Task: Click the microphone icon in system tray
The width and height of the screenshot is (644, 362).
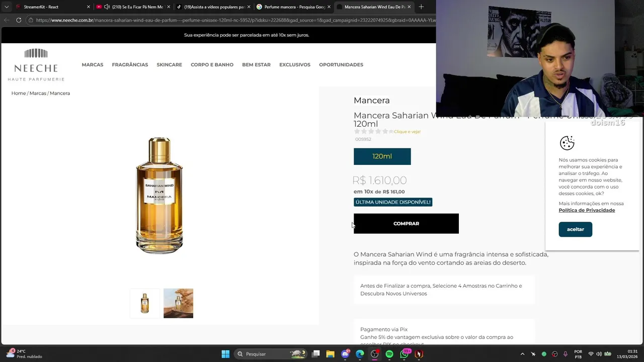Action: (x=566, y=354)
